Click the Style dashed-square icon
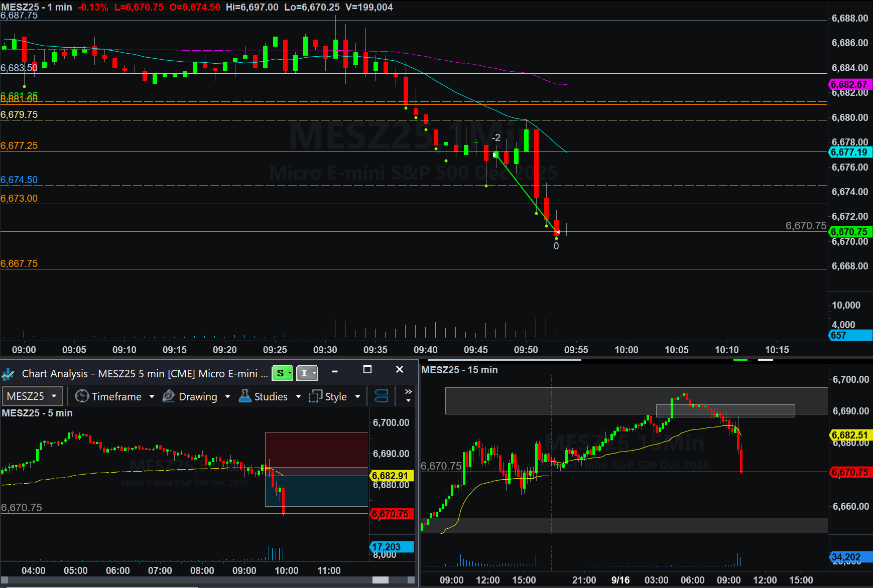 pyautogui.click(x=315, y=396)
